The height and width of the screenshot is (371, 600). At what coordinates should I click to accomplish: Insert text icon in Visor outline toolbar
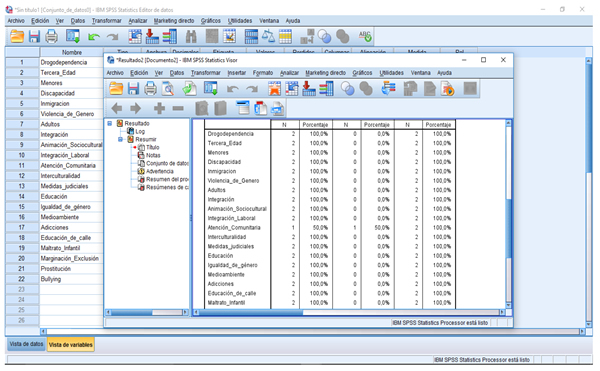pos(278,109)
